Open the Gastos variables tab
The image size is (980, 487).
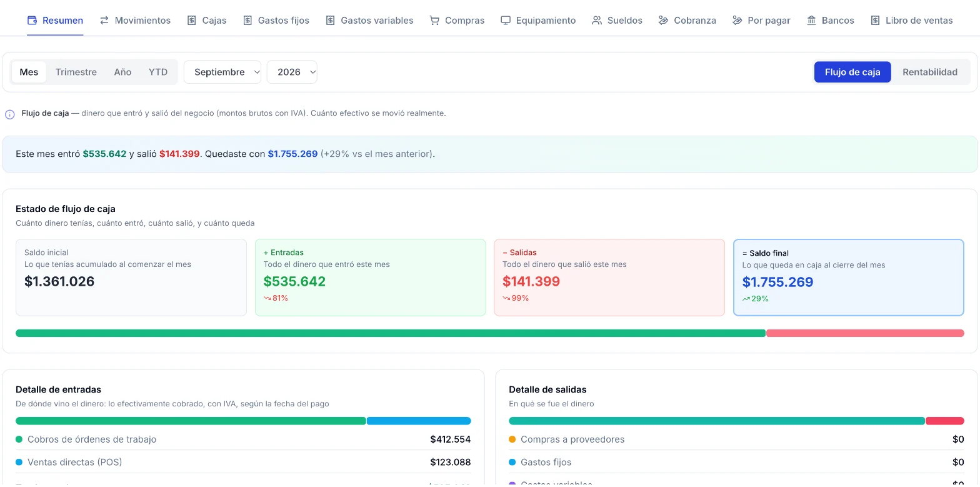[x=369, y=20]
